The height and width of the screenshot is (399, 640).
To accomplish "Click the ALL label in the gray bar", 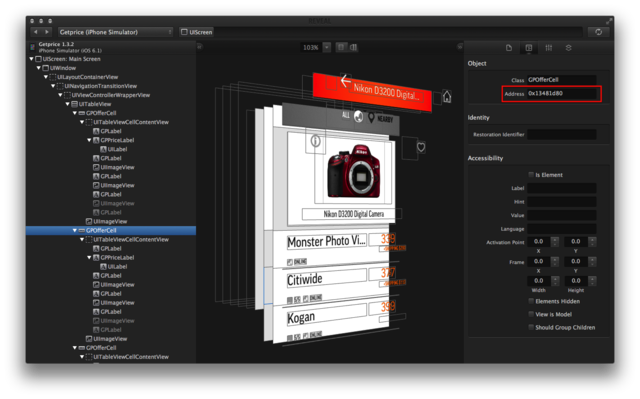I will pyautogui.click(x=346, y=115).
